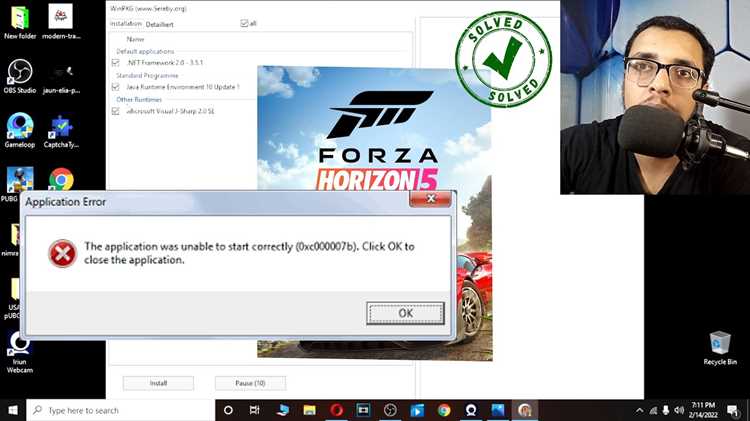The height and width of the screenshot is (421, 750).
Task: Select the Gameloop desktop shortcut
Action: pos(20,130)
